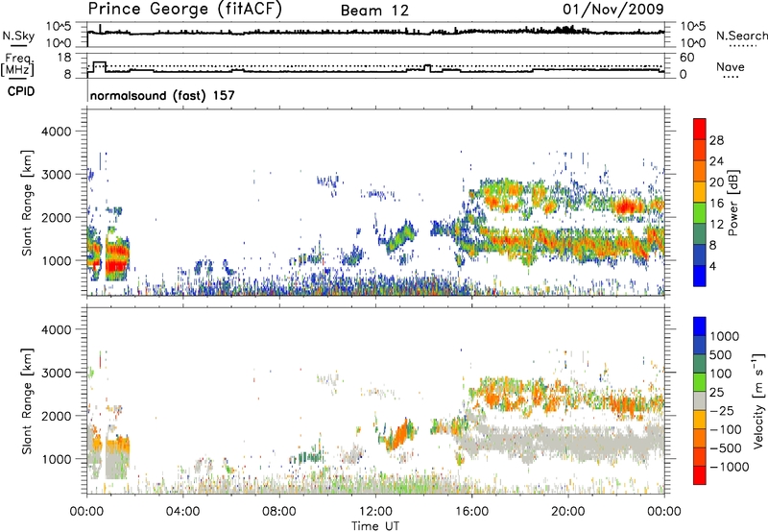Click the '12:00' time axis label
The width and height of the screenshot is (768, 532).
[x=375, y=512]
